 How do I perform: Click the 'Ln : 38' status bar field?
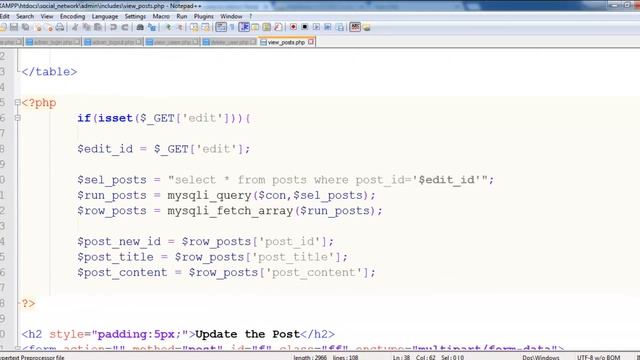point(401,358)
